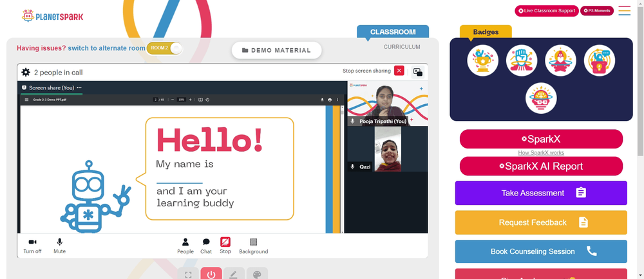Switch to the CLASSROOM tab
This screenshot has height=279, width=644.
pyautogui.click(x=393, y=32)
